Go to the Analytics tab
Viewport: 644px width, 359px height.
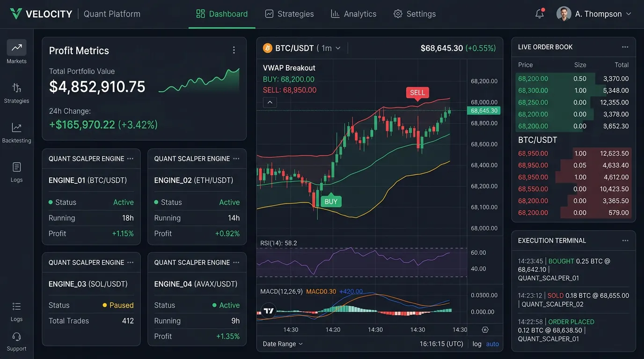(x=353, y=14)
